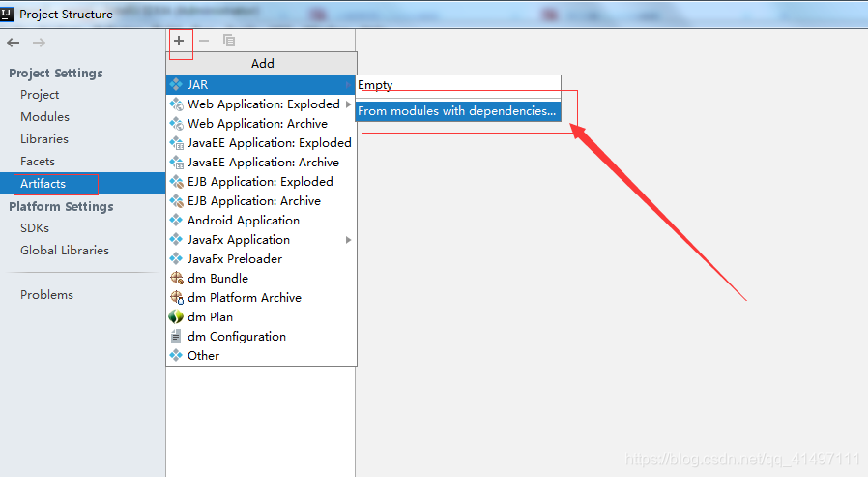
Task: Click Web Application: Exploded icon
Action: [176, 104]
